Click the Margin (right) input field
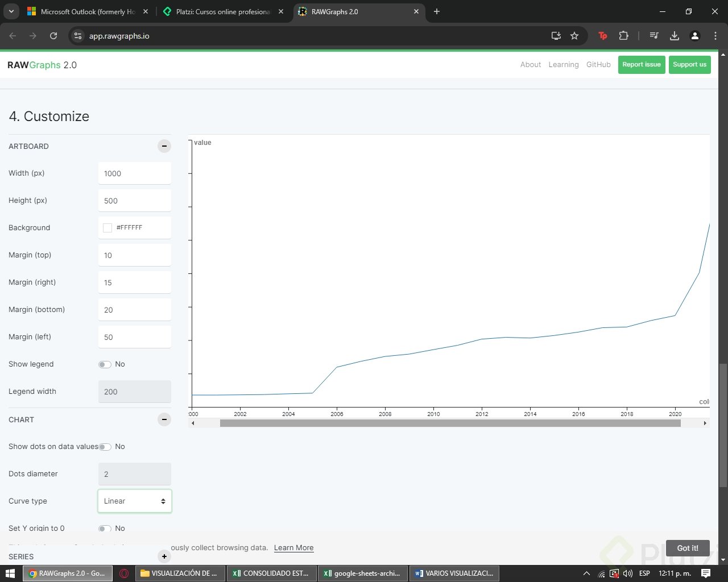 pos(135,282)
